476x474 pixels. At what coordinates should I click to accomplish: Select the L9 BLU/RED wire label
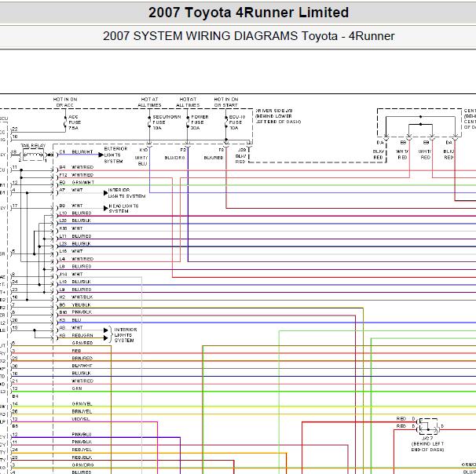[x=75, y=290]
